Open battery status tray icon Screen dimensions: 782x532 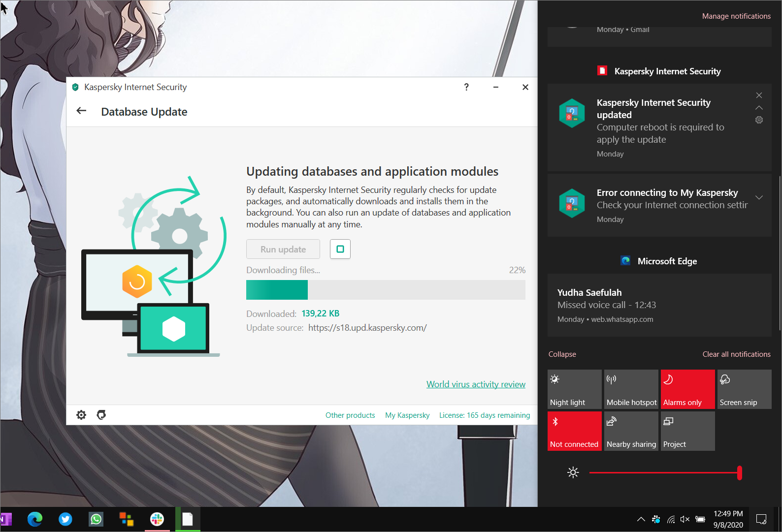[x=700, y=519]
